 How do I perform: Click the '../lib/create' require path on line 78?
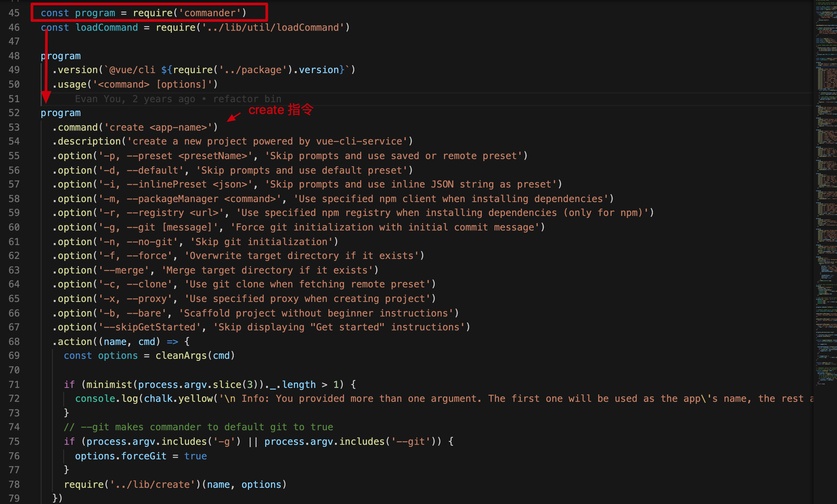152,484
